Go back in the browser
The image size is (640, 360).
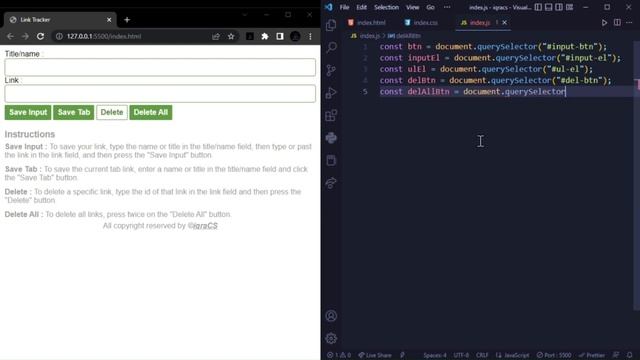(x=10, y=36)
